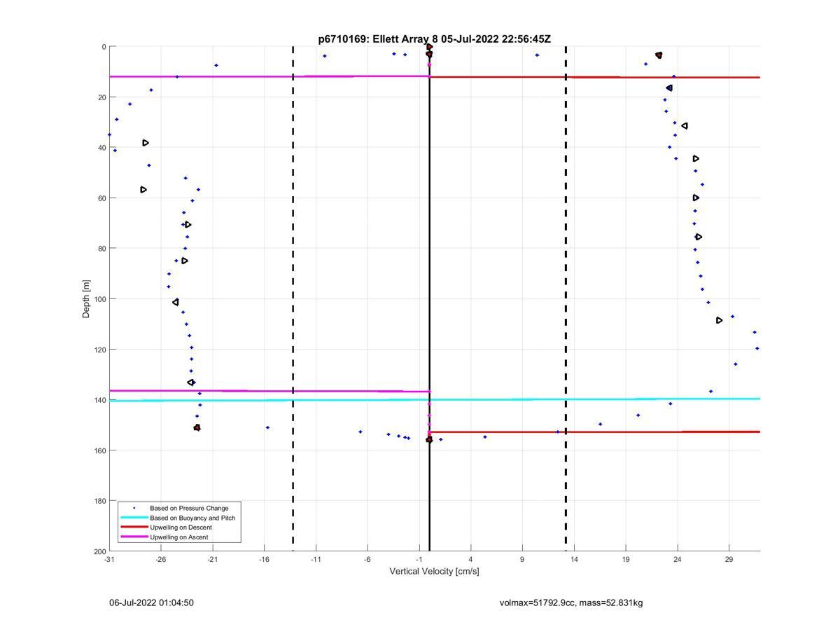Click the y-axis tick label 20
840x620 pixels.
pos(102,97)
